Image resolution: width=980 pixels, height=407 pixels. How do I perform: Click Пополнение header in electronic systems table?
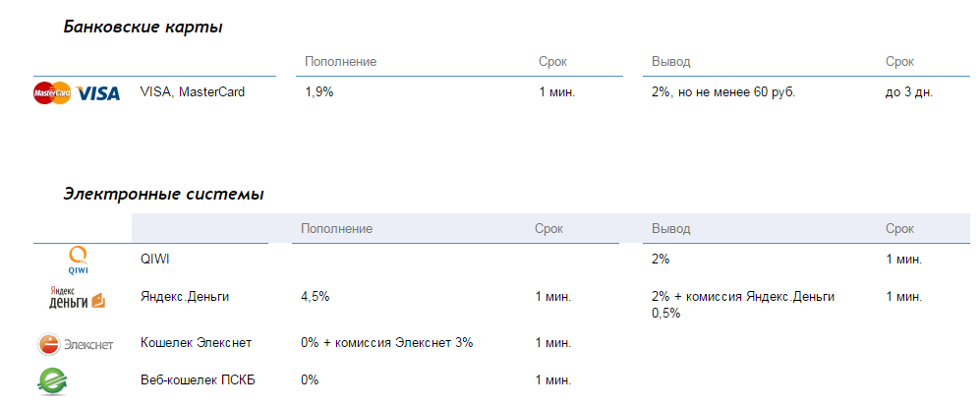[336, 229]
